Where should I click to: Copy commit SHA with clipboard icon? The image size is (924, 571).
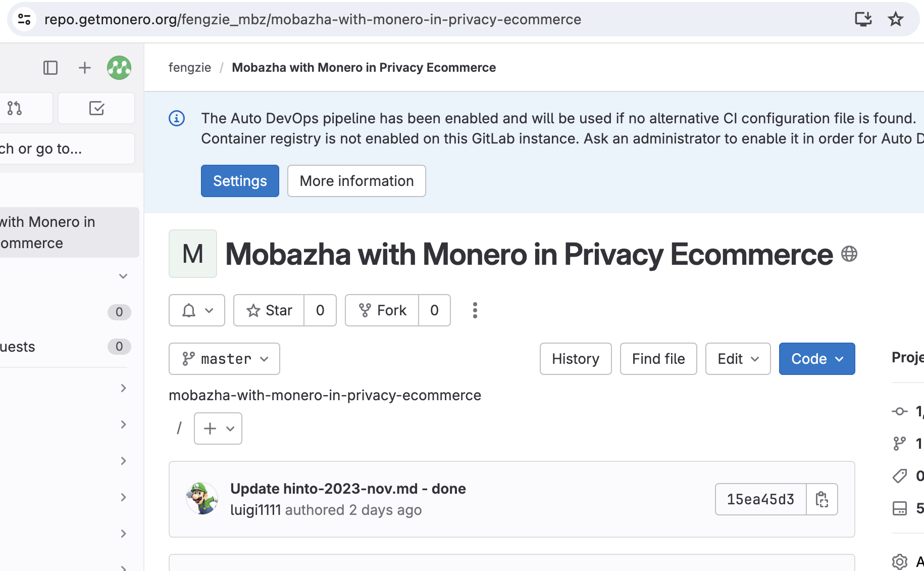pos(822,499)
